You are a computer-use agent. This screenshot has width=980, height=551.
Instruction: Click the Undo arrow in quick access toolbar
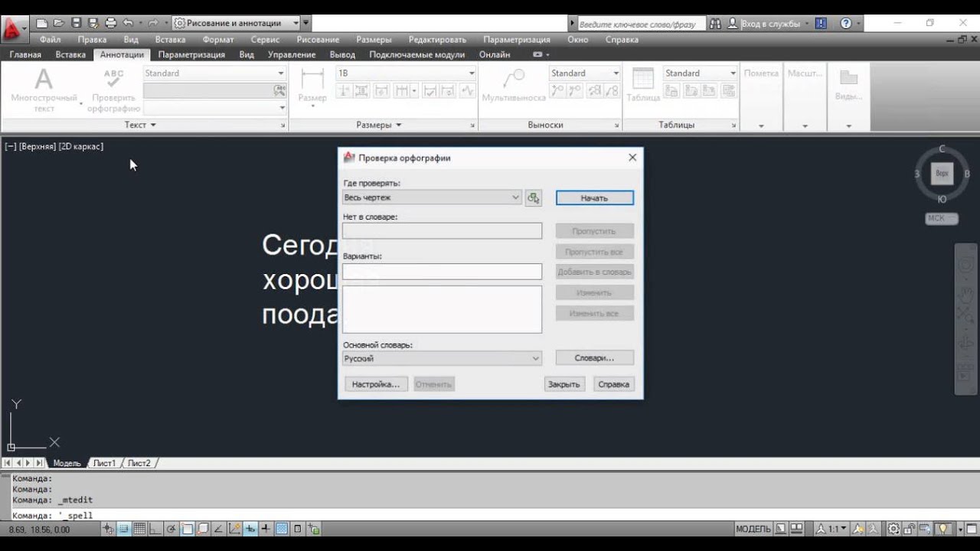click(x=128, y=24)
